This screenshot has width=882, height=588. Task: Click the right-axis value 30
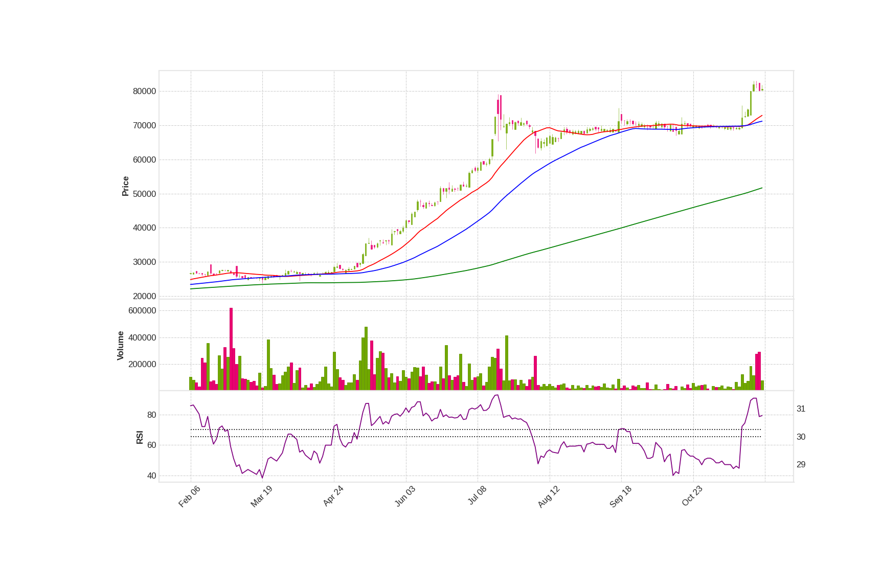click(x=801, y=437)
